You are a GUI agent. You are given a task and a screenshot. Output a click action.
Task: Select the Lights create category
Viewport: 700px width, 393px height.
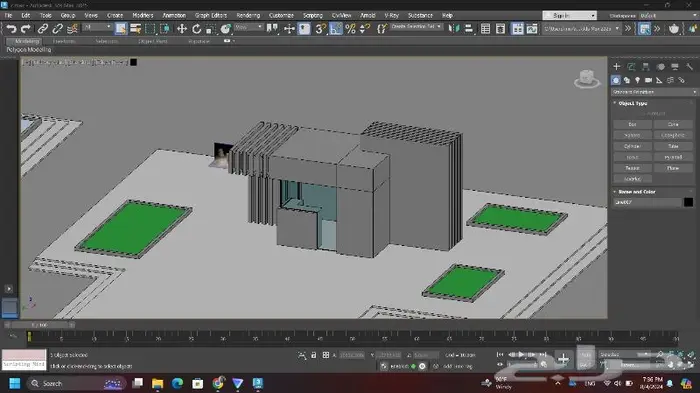tap(638, 80)
